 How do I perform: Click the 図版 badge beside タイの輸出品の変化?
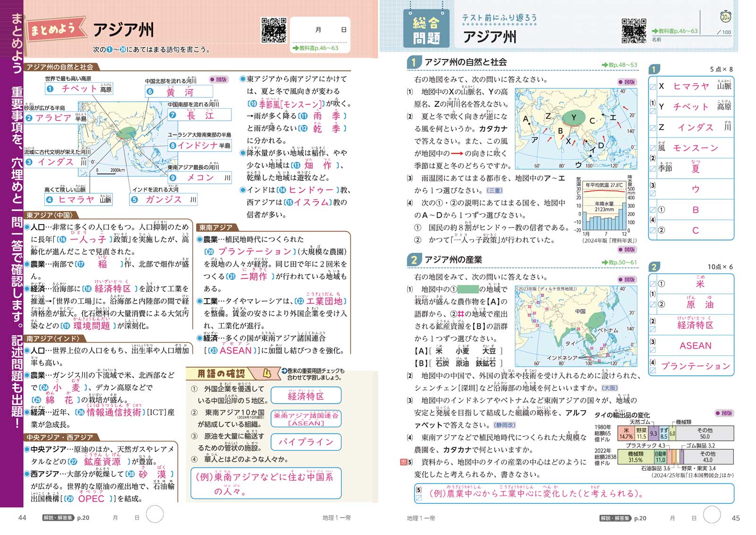point(724,413)
